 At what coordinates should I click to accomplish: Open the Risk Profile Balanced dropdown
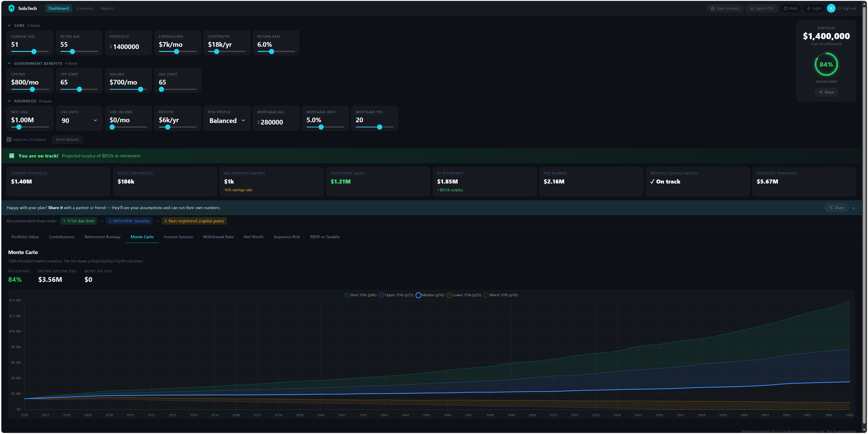coord(227,121)
